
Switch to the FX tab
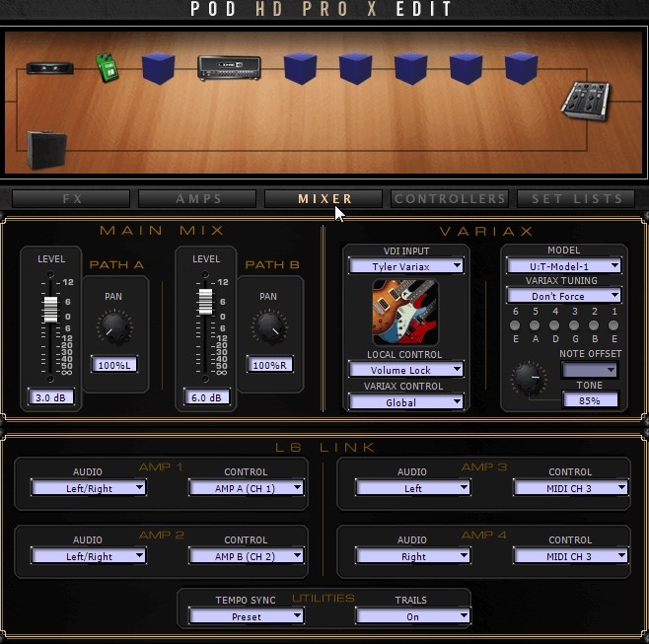tap(71, 198)
